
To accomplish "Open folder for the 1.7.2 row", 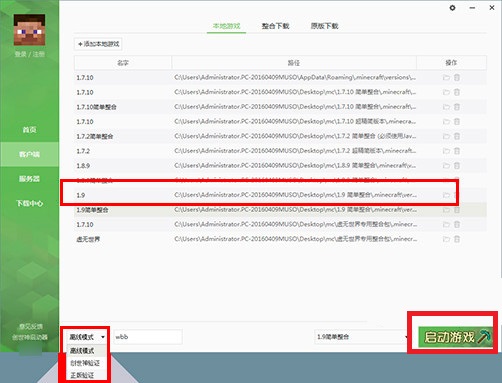I will (x=446, y=151).
